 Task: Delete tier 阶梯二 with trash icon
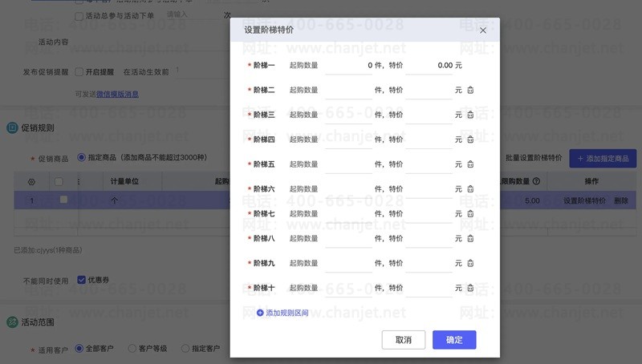(470, 90)
